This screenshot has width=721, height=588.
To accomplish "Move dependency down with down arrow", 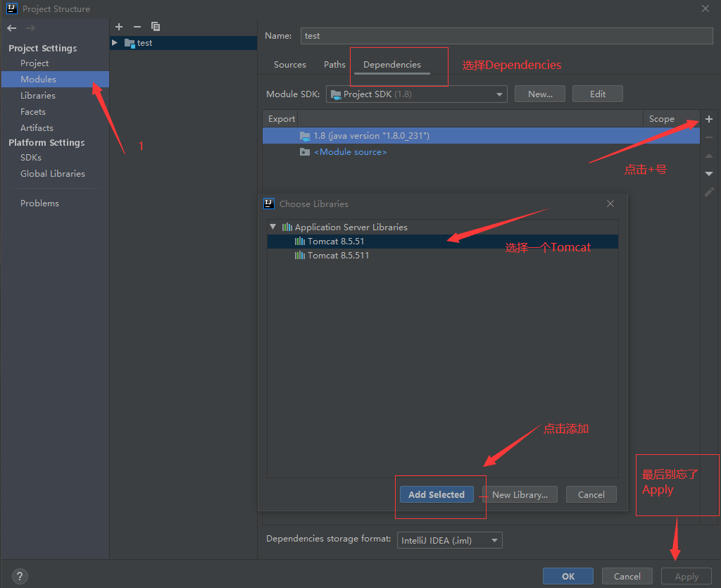I will pyautogui.click(x=709, y=173).
